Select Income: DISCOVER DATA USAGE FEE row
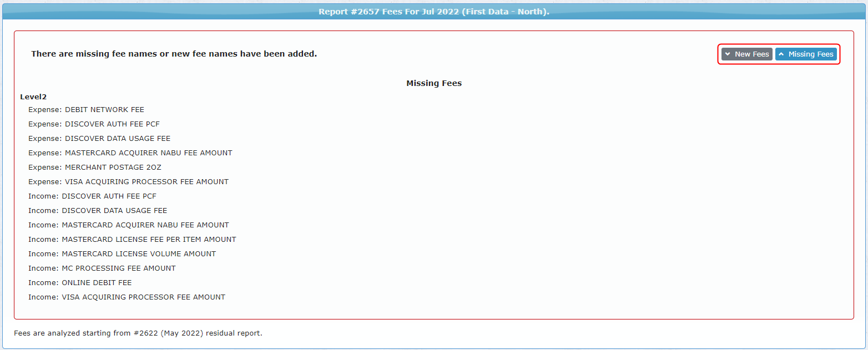The height and width of the screenshot is (350, 868). pyautogui.click(x=98, y=211)
